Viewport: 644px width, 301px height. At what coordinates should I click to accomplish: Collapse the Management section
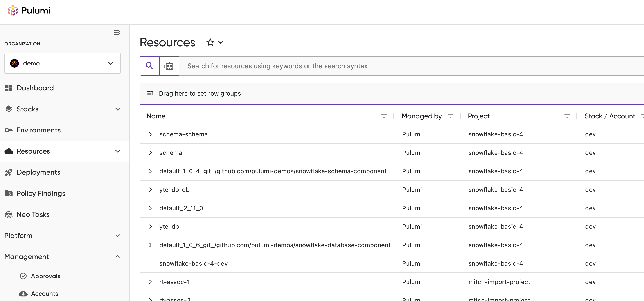click(x=117, y=256)
